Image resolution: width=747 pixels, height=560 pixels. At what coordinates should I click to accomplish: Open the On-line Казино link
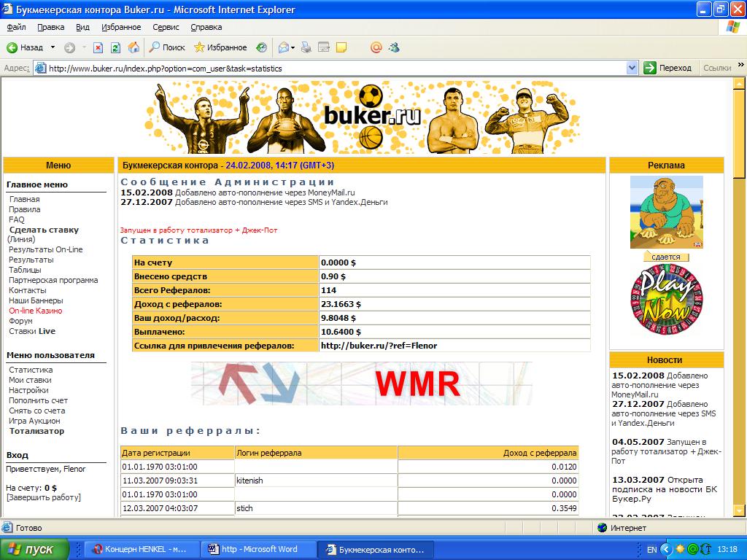pos(36,311)
